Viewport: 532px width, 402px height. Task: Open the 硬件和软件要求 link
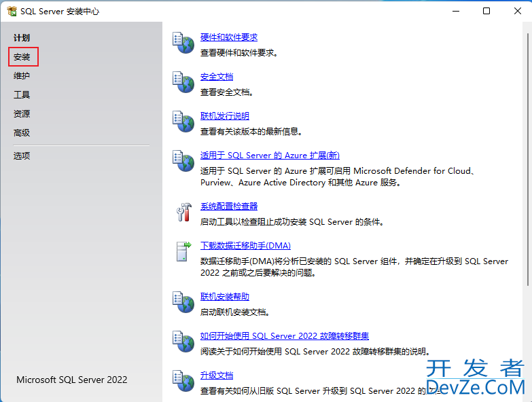point(229,37)
